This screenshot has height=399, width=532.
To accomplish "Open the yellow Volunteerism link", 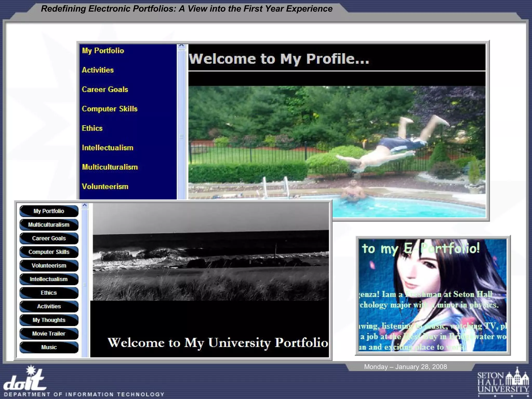I will (105, 187).
